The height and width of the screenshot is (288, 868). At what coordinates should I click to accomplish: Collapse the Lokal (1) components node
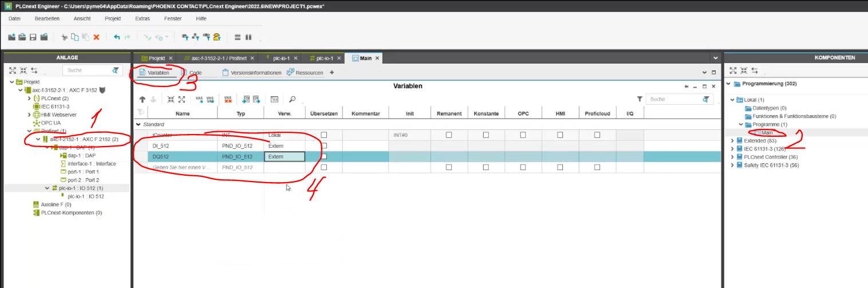pyautogui.click(x=731, y=100)
